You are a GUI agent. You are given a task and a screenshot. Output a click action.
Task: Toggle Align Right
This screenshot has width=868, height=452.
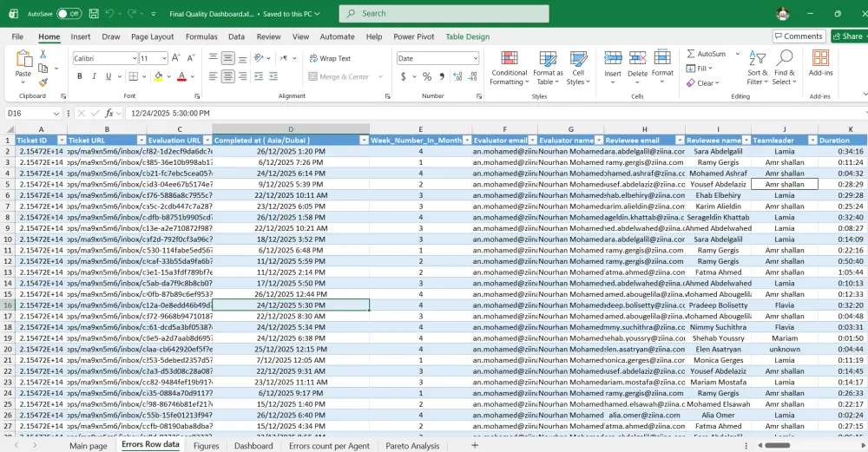tap(242, 76)
